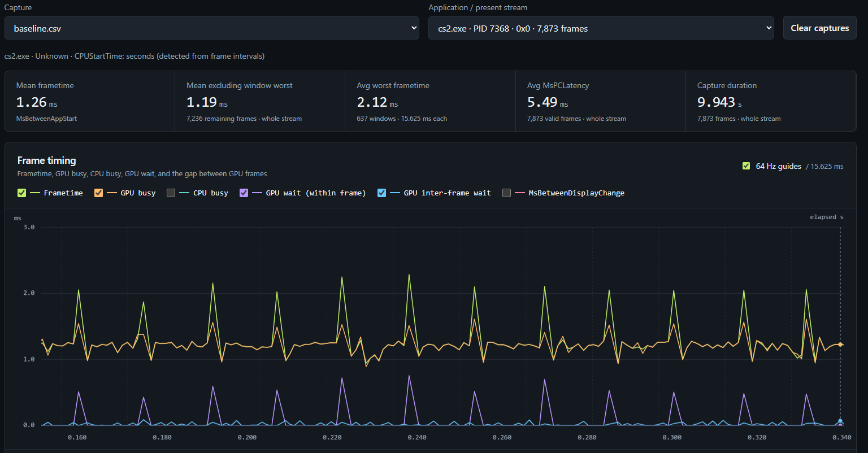Hide the GPU wait (within frame) series

(244, 193)
